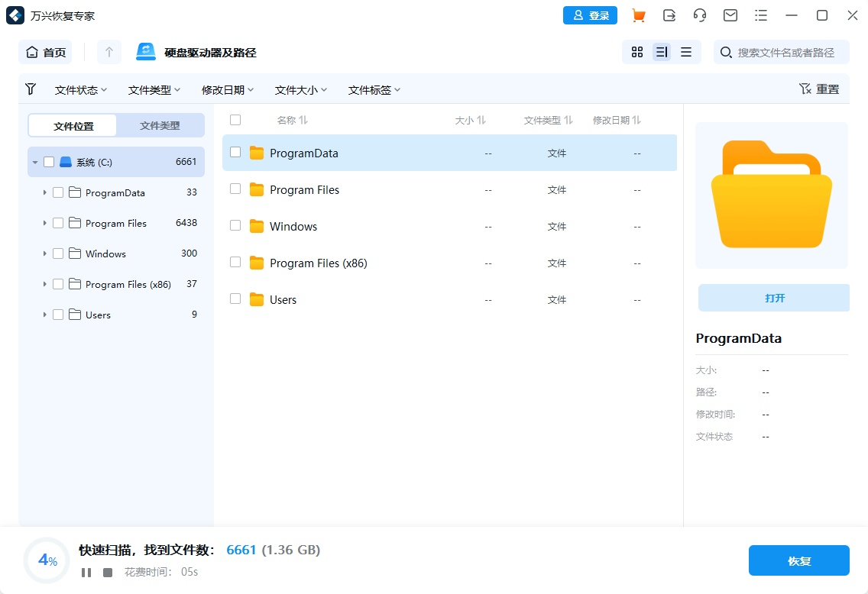Go to the 首页 home page
Screen dimensions: 868x594
pos(45,52)
